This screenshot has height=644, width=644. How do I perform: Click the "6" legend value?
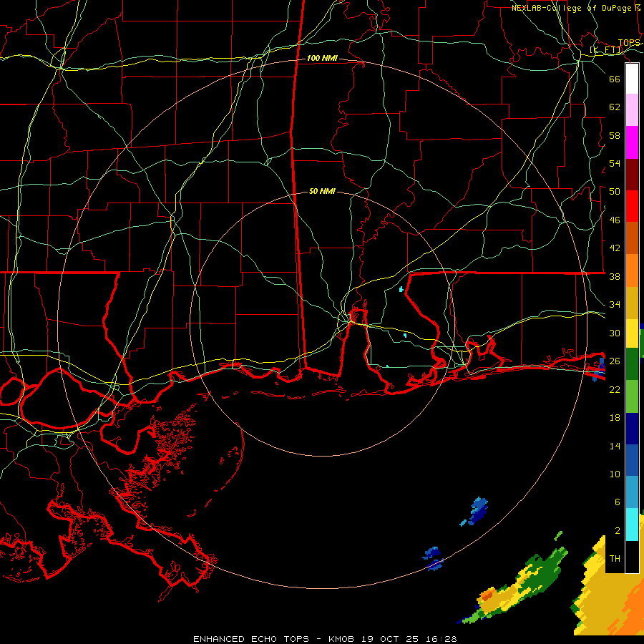618,502
